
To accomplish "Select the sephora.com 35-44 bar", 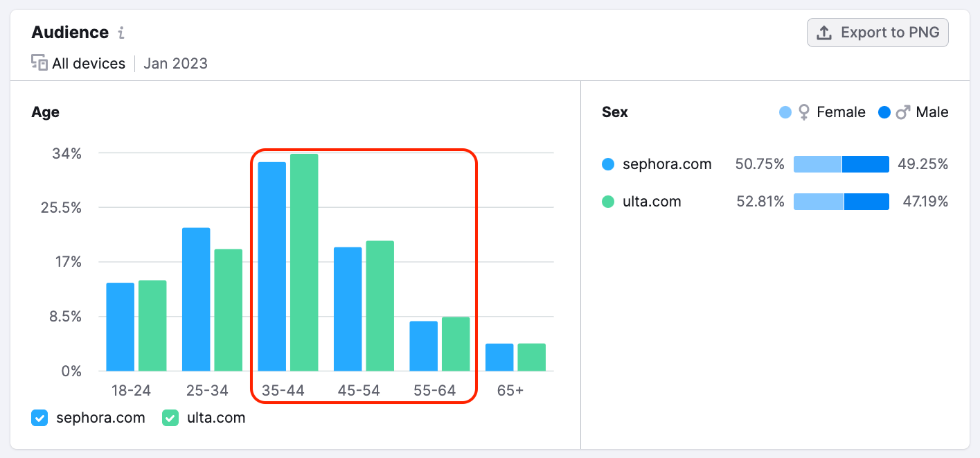I will (x=272, y=267).
